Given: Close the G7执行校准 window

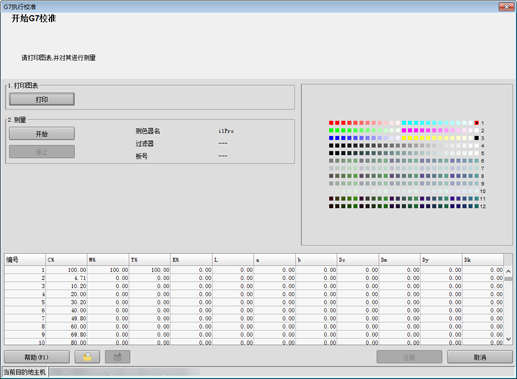Looking at the screenshot, I should (x=506, y=7).
